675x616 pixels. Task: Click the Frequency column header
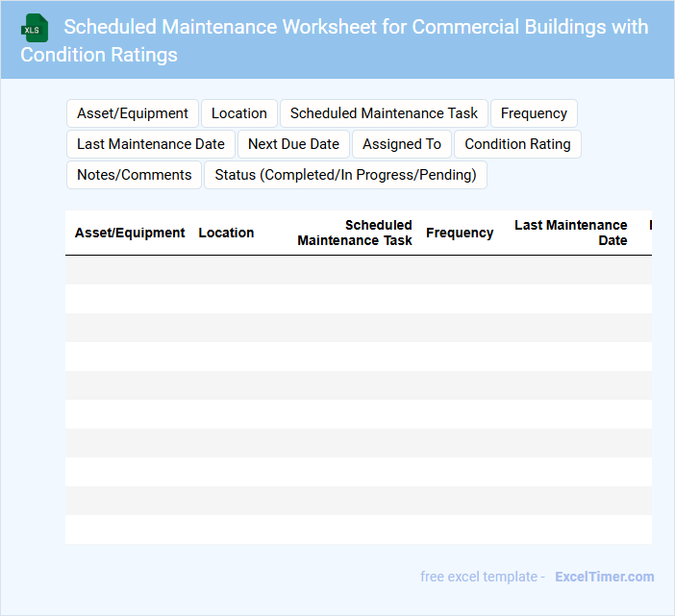pos(460,233)
